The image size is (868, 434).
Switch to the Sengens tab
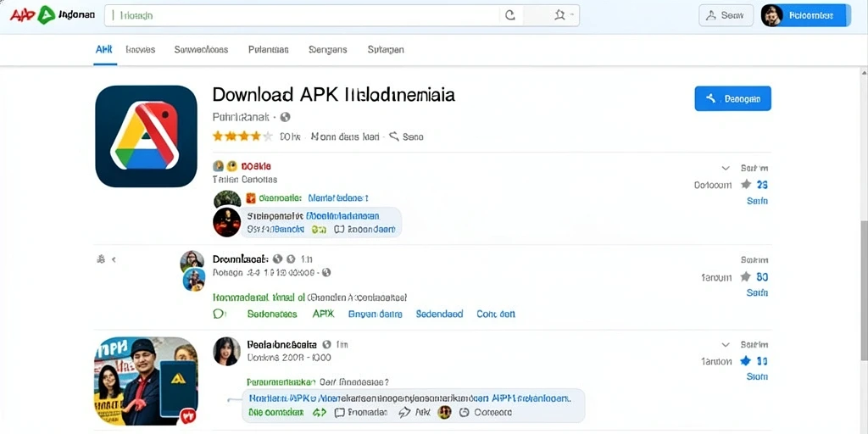(x=328, y=49)
